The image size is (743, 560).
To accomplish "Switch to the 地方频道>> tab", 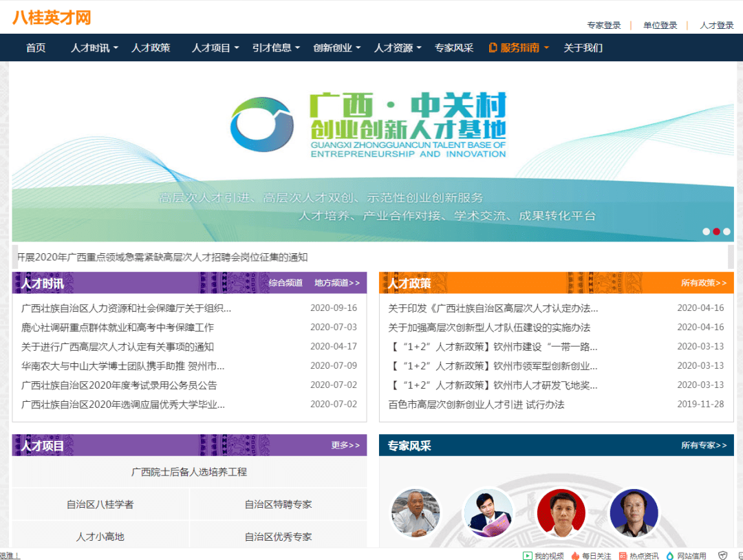I will (337, 283).
